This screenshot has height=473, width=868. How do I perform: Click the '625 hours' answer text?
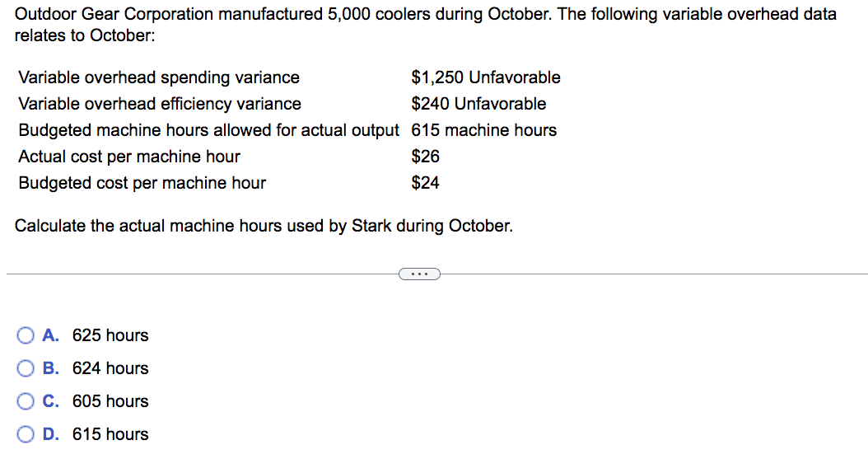[110, 335]
